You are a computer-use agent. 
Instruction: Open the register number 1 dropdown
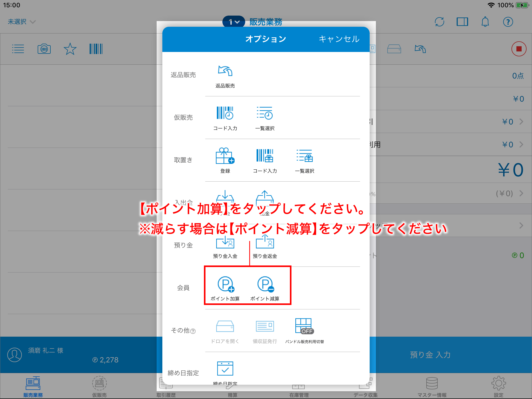coord(234,22)
